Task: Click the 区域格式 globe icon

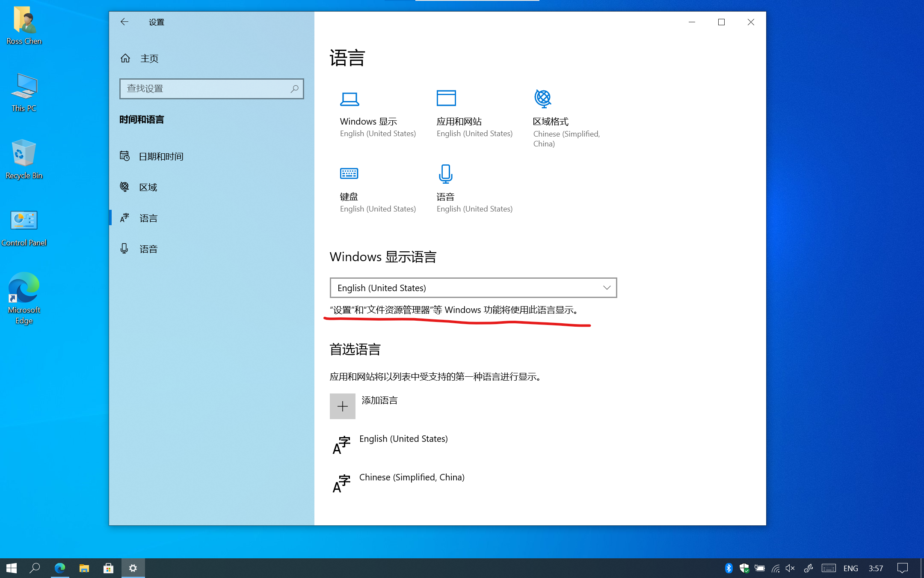Action: (542, 98)
